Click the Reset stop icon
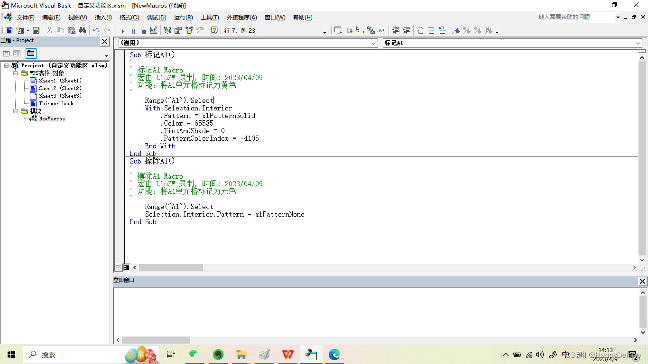Screen dimensions: 648x364 click(x=143, y=31)
